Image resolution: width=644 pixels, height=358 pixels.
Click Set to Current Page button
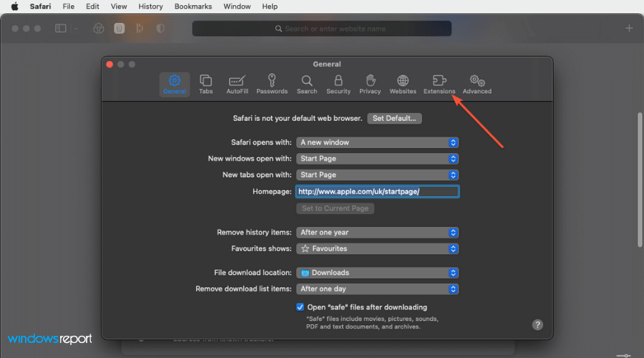coord(335,208)
